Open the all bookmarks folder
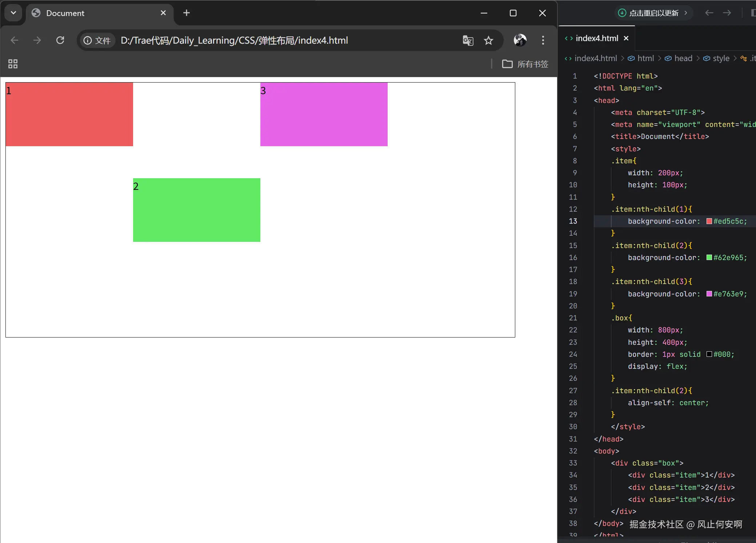The width and height of the screenshot is (756, 543). [x=525, y=64]
